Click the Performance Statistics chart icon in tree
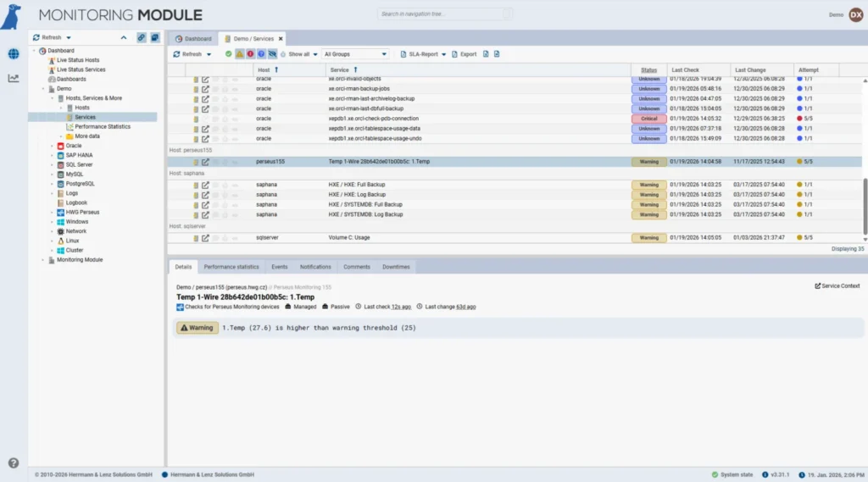 (70, 127)
